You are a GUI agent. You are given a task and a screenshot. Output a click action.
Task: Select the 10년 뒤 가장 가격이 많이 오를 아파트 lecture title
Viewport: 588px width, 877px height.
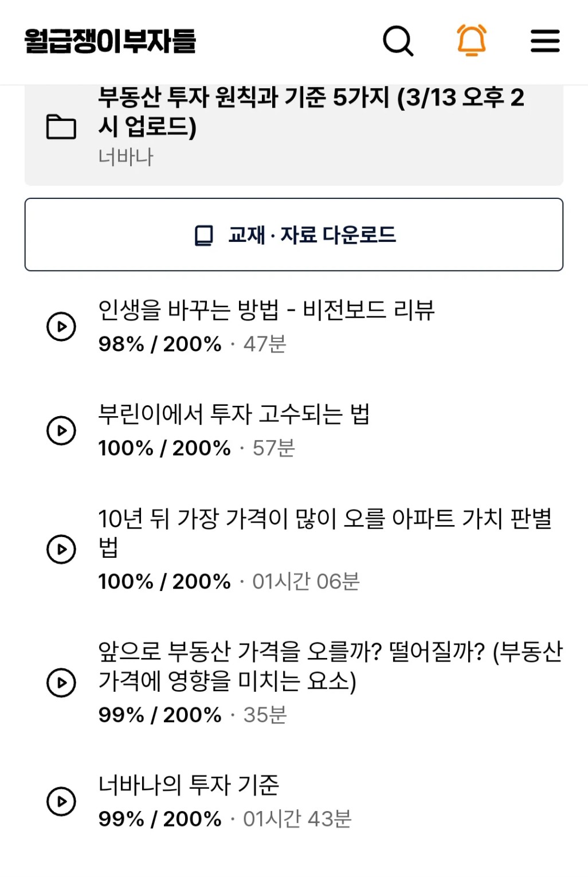325,533
